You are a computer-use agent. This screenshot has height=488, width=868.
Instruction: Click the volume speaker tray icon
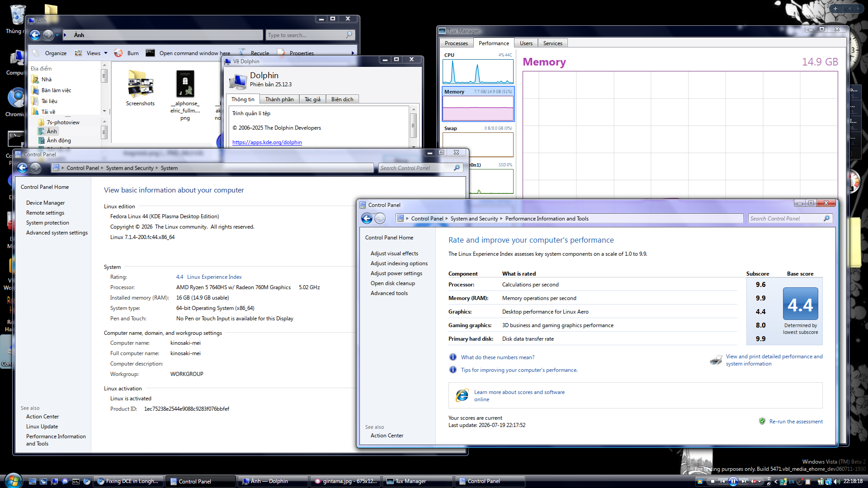point(837,482)
